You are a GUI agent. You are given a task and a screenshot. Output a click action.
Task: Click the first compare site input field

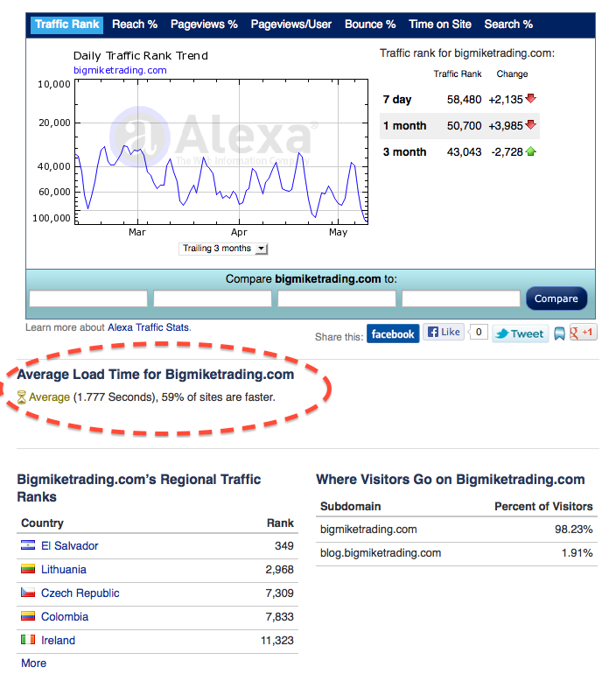[88, 298]
